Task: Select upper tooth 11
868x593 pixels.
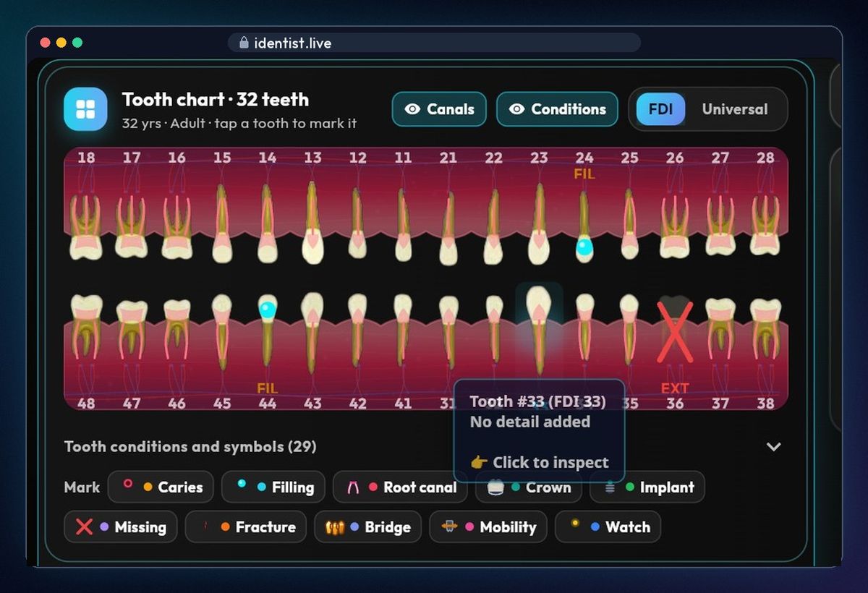Action: [x=403, y=224]
